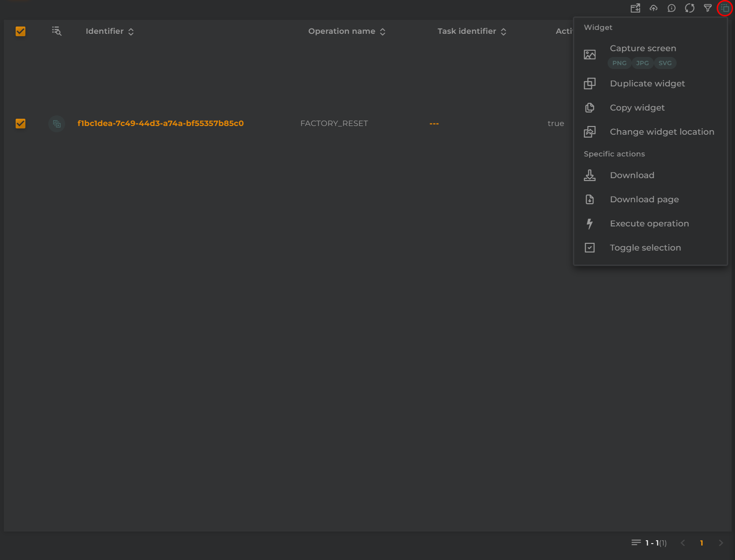Image resolution: width=735 pixels, height=560 pixels.
Task: Click the '---' task identifier cell
Action: coord(434,124)
